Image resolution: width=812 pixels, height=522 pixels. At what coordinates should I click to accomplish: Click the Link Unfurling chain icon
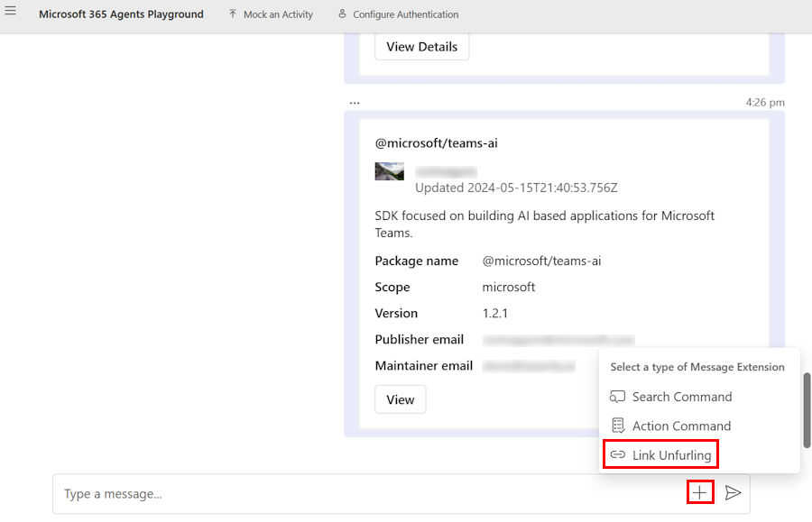pyautogui.click(x=617, y=454)
